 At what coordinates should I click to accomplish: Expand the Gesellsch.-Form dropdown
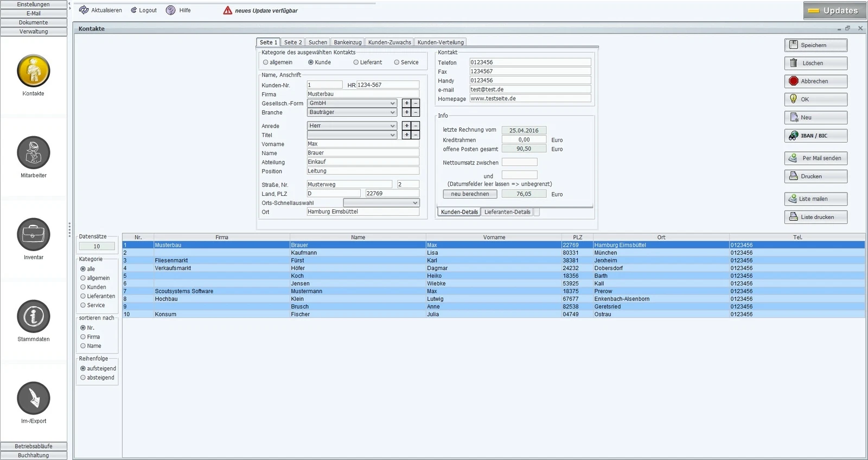pyautogui.click(x=393, y=103)
